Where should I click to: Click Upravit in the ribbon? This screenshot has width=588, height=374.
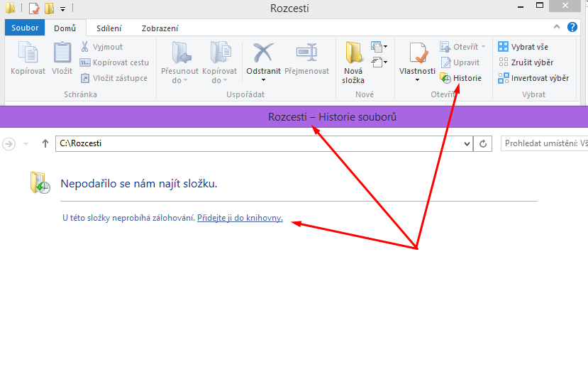460,62
